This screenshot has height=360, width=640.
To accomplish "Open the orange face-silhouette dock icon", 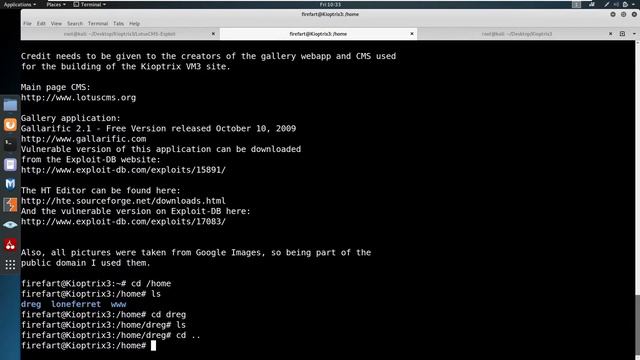I will pyautogui.click(x=10, y=204).
